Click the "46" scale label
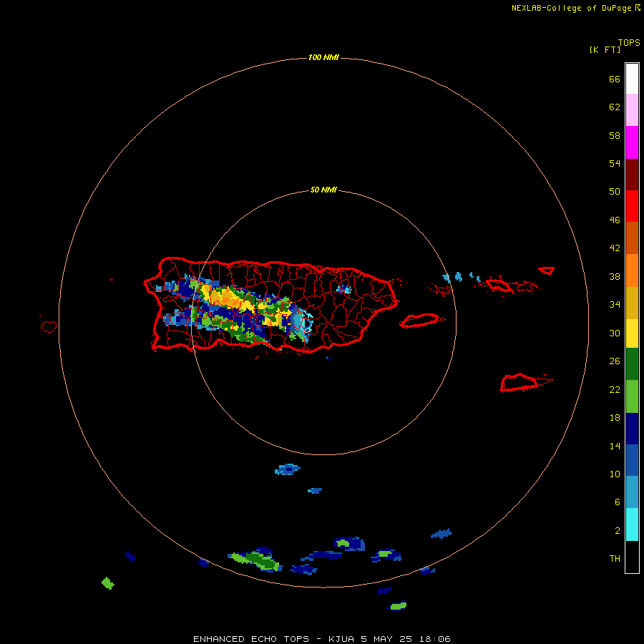 (615, 220)
